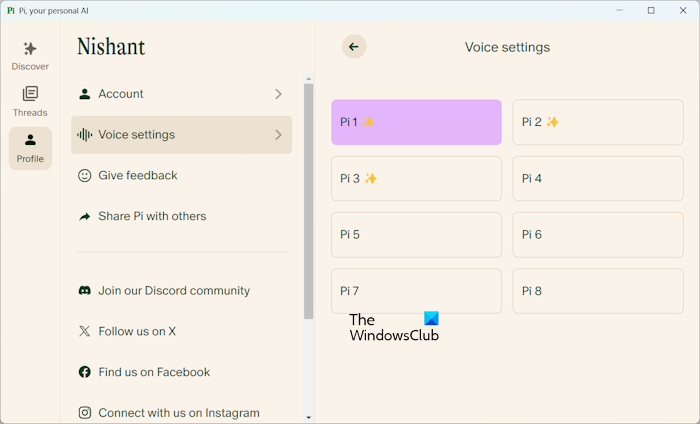
Task: Select the highlighted Pi 1 voice
Action: 416,122
